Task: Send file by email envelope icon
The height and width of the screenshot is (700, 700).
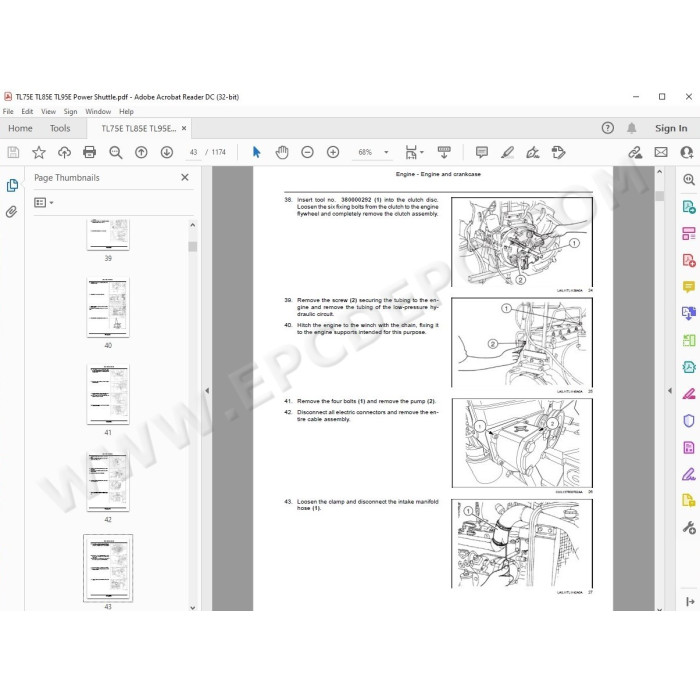Action: click(x=661, y=152)
